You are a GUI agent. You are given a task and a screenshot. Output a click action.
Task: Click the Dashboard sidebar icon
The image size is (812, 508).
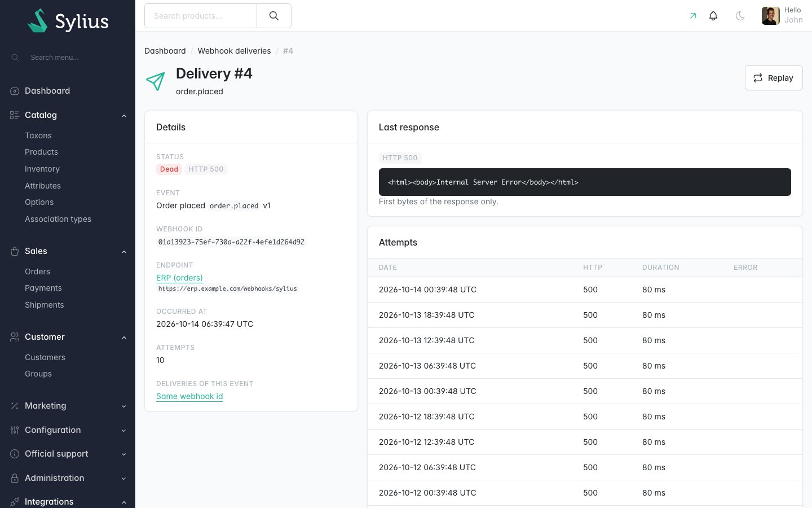pyautogui.click(x=15, y=91)
